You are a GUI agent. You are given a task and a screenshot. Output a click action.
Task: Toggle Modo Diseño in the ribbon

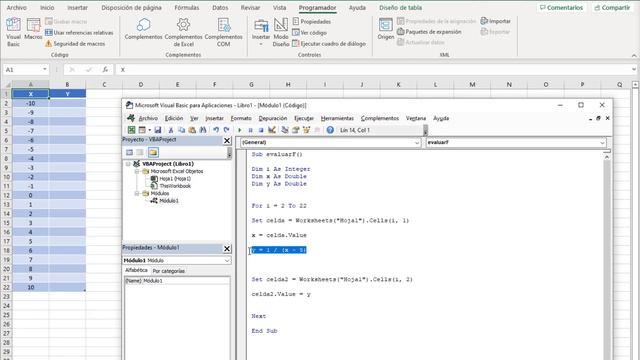[x=281, y=32]
